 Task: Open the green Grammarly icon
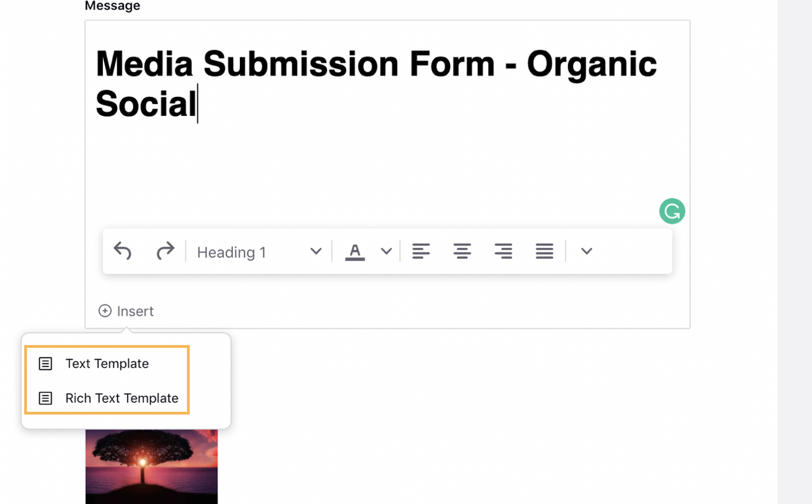(x=672, y=211)
